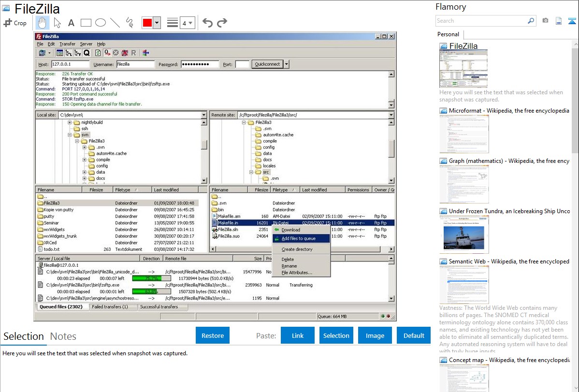The width and height of the screenshot is (579, 392).
Task: Choose the text annotation tool A
Action: pos(71,23)
